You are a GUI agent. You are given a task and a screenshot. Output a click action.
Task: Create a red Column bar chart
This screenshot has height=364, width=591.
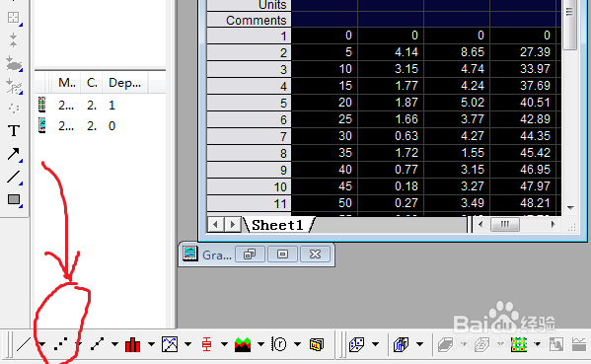132,344
